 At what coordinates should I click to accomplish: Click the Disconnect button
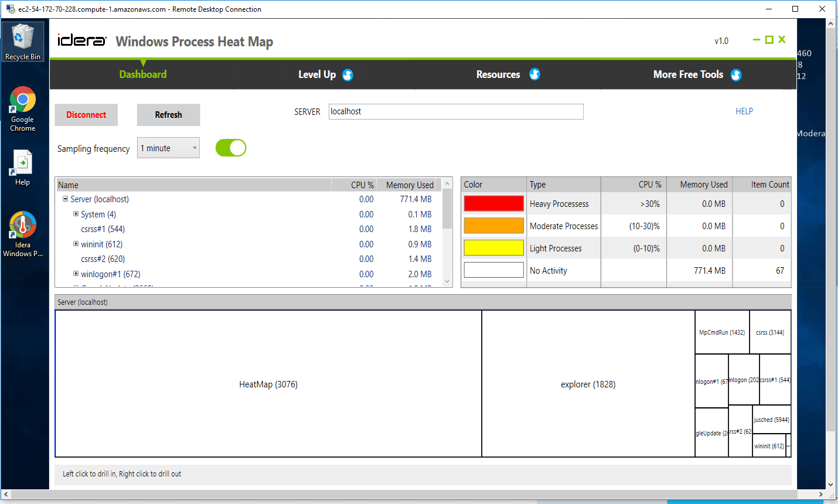[x=86, y=115]
